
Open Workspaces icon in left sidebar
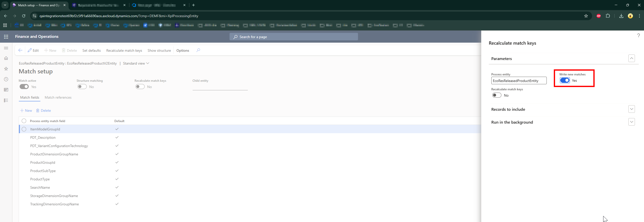(x=6, y=90)
